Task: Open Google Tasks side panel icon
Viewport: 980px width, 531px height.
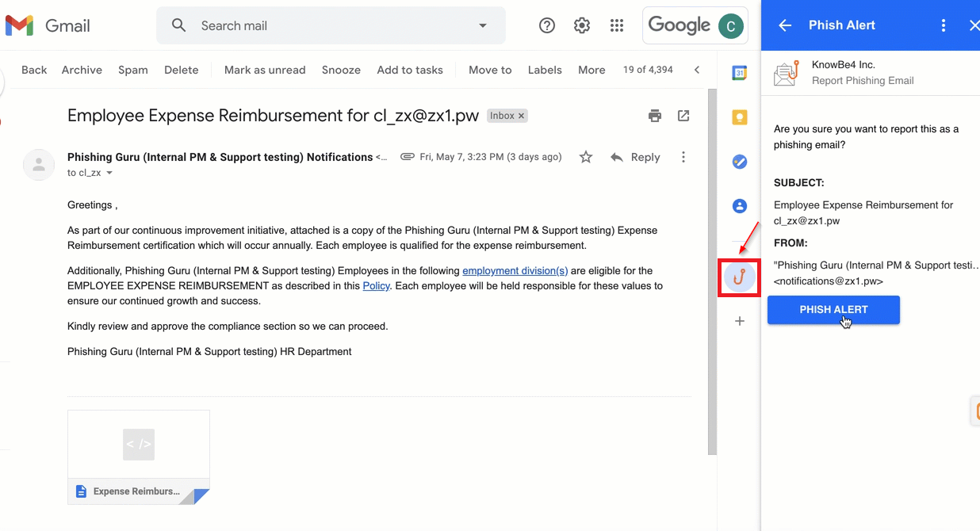Action: pos(739,162)
